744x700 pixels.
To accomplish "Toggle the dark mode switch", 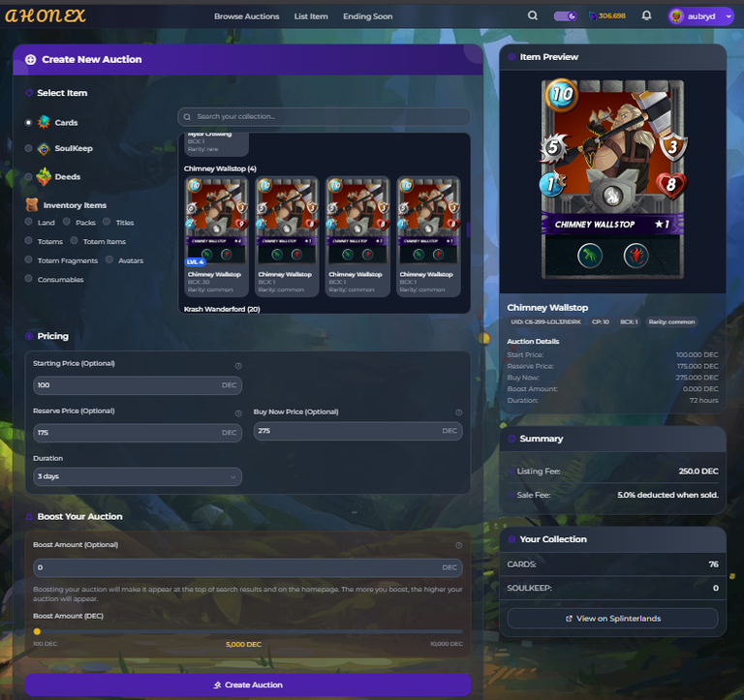I will point(565,16).
